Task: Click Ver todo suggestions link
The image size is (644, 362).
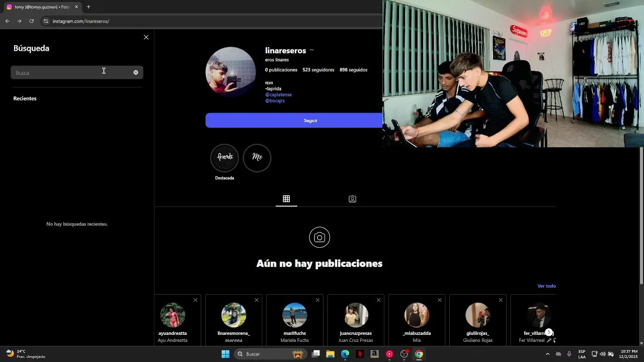Action: coord(546,286)
